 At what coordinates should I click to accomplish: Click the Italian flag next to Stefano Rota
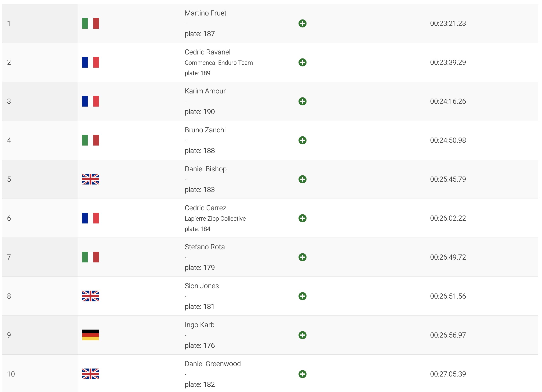(x=90, y=257)
